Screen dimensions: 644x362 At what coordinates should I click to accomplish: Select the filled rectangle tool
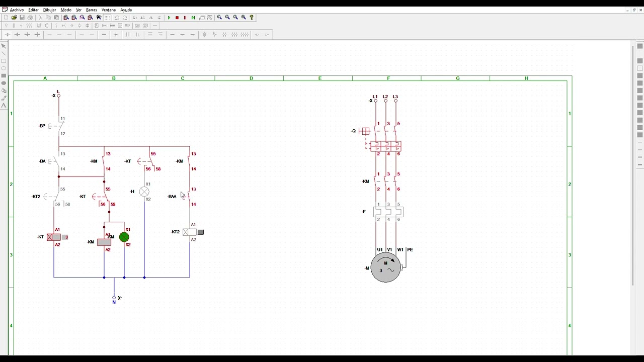coord(4,76)
